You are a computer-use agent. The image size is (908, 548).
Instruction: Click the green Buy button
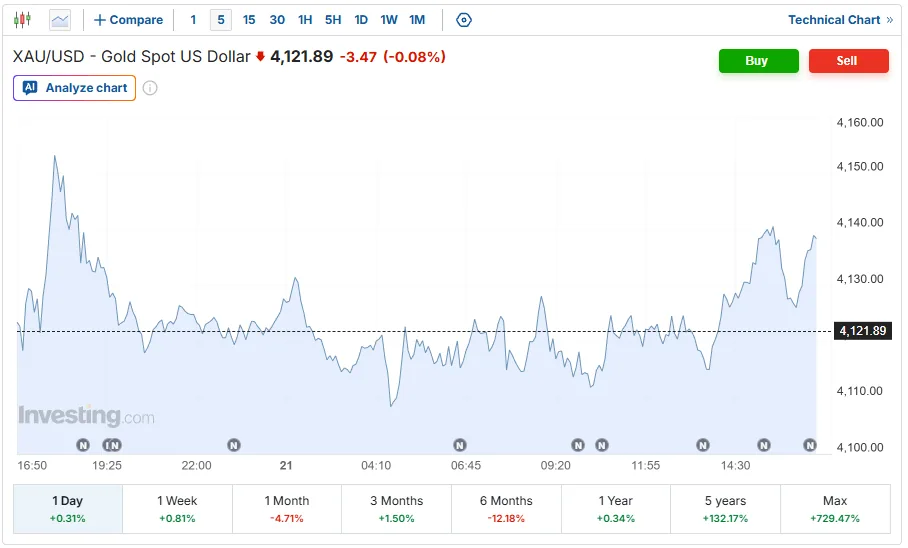(x=759, y=61)
